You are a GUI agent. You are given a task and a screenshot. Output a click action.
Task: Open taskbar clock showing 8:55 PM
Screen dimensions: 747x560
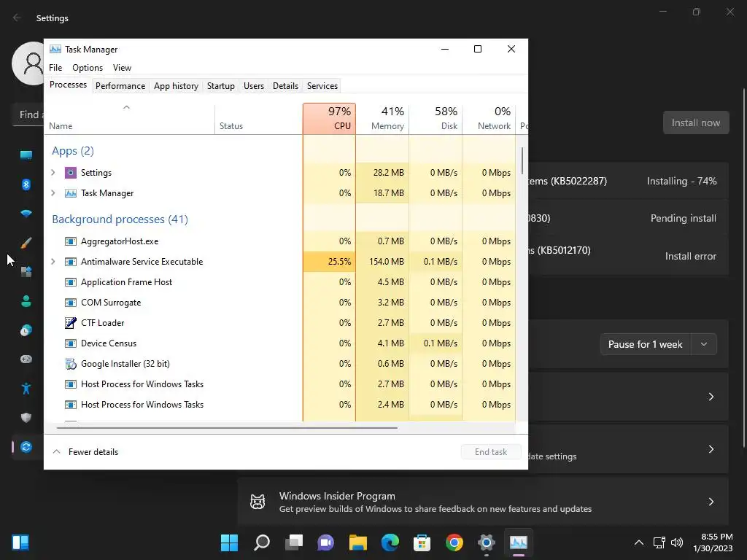[x=713, y=542]
